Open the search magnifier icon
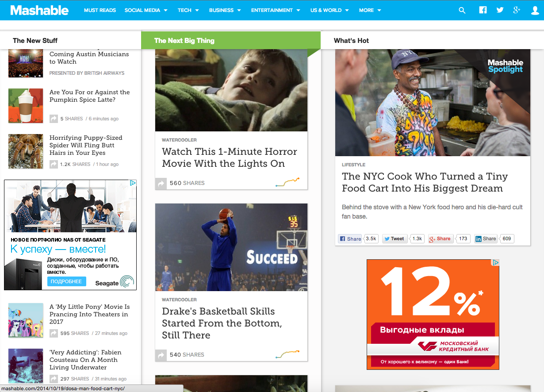Image resolution: width=544 pixels, height=392 pixels. click(462, 10)
